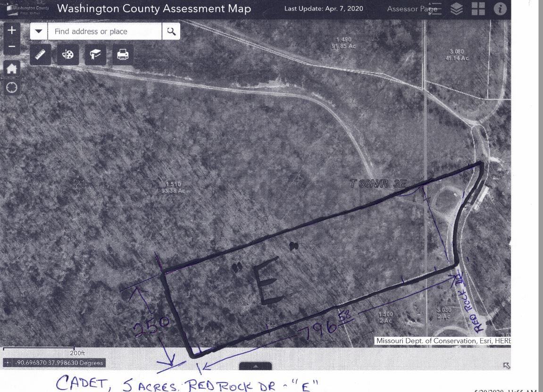
Task: Toggle the Layer List panel
Action: coord(457,9)
